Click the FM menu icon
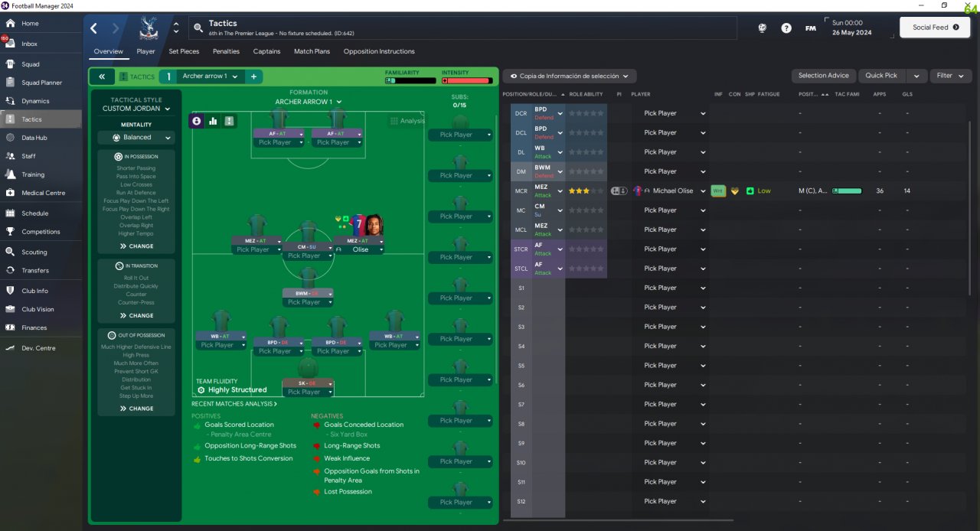 (810, 28)
